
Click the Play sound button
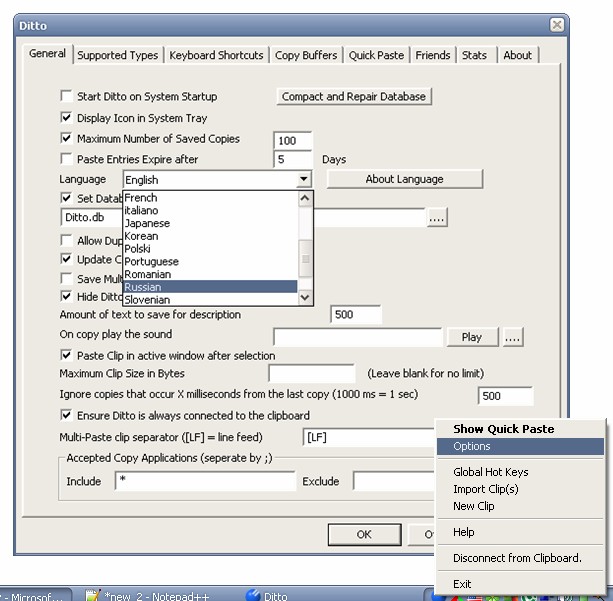click(x=472, y=337)
